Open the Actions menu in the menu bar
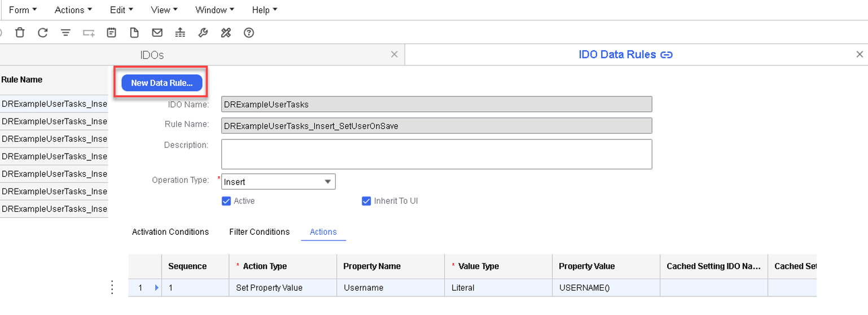This screenshot has width=868, height=315. coord(73,10)
